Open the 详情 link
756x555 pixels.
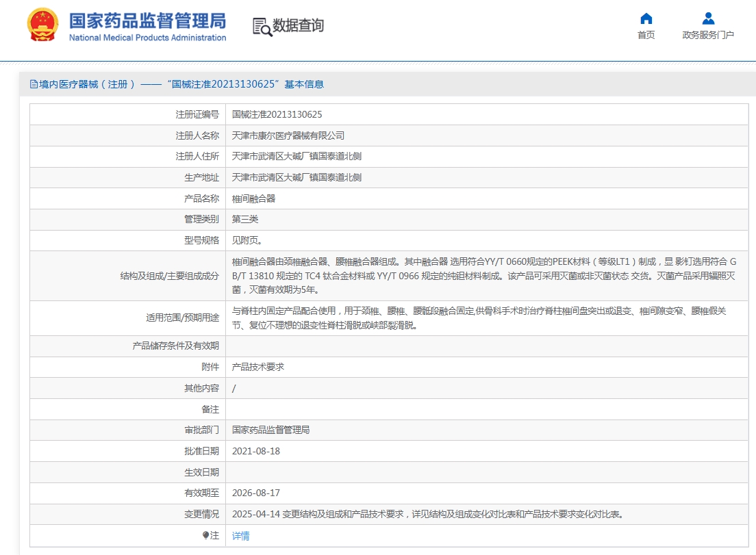coord(240,536)
